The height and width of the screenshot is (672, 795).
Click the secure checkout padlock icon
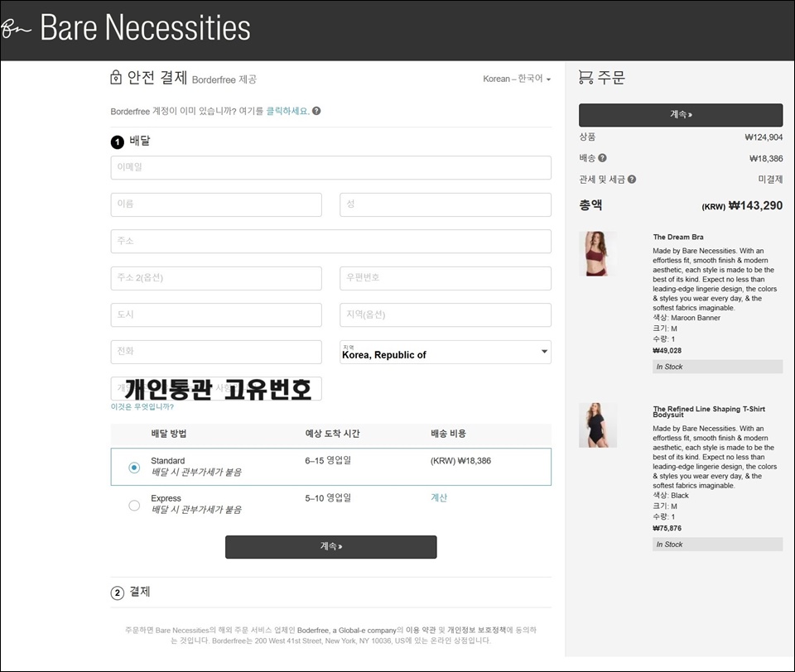pyautogui.click(x=116, y=78)
